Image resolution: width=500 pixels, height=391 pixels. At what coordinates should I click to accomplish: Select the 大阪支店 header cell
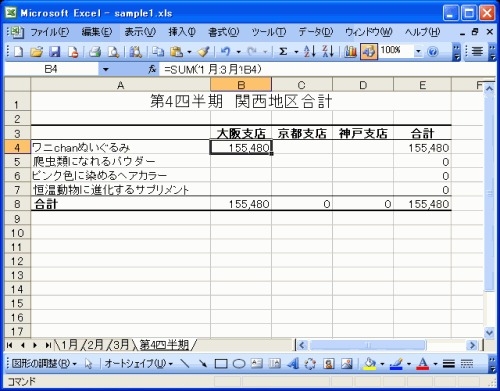241,133
